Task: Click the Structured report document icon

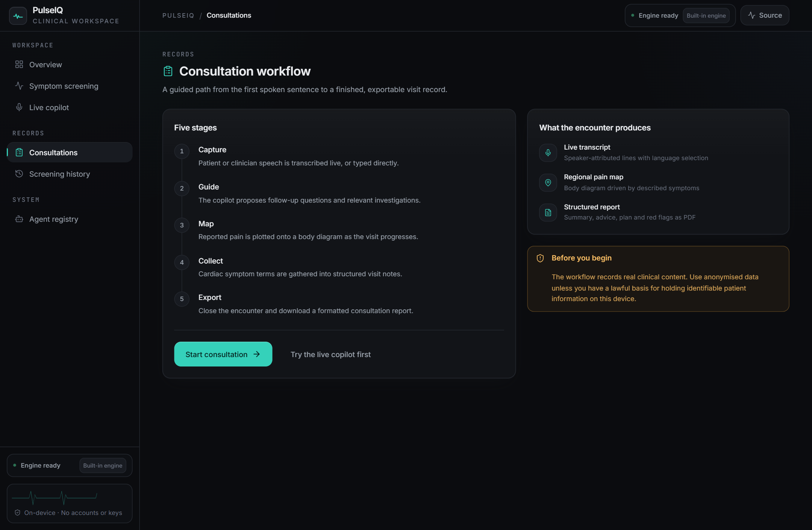Action: point(548,212)
